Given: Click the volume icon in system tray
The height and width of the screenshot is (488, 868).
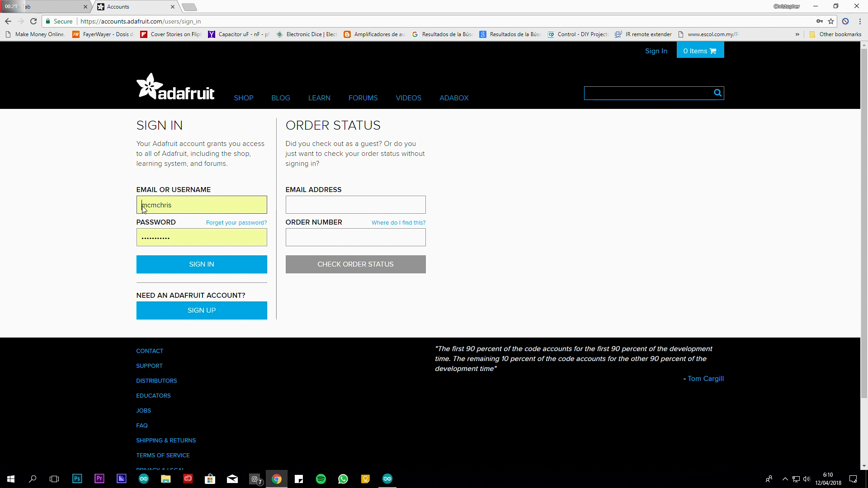Looking at the screenshot, I should pos(807,479).
